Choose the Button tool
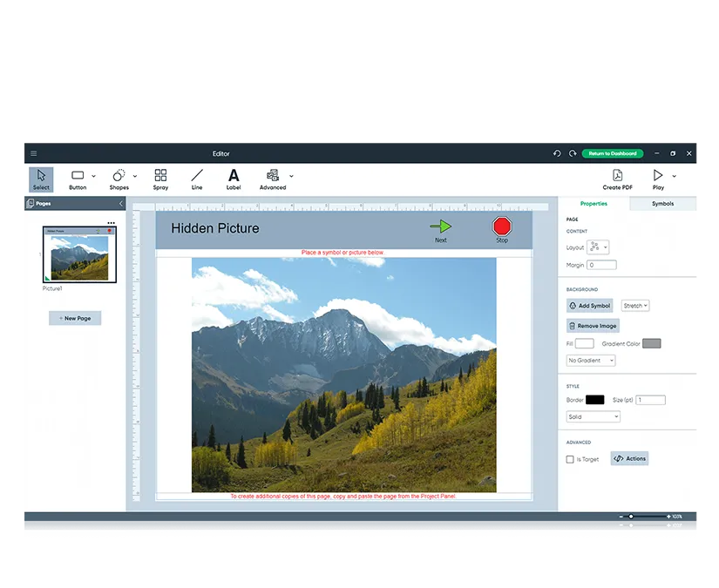719x588 pixels. point(78,179)
